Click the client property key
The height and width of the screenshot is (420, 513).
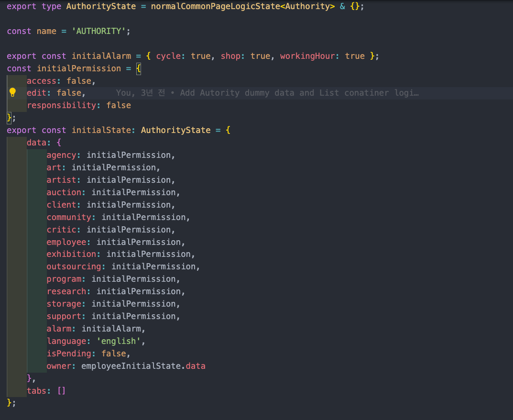click(61, 205)
